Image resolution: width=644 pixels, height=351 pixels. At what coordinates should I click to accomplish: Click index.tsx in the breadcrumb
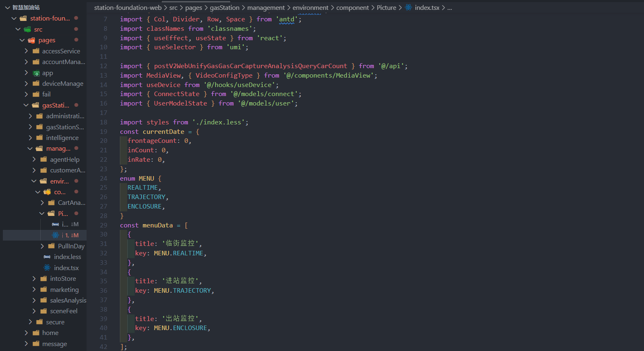[x=427, y=7]
